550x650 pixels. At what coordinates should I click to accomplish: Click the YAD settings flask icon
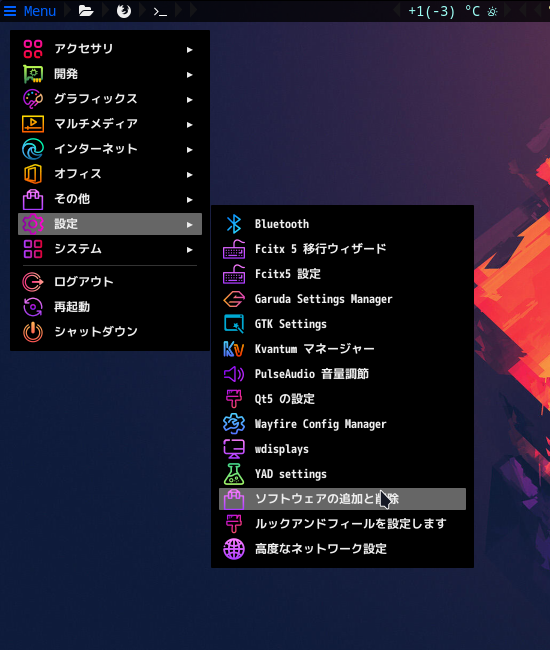pyautogui.click(x=234, y=474)
